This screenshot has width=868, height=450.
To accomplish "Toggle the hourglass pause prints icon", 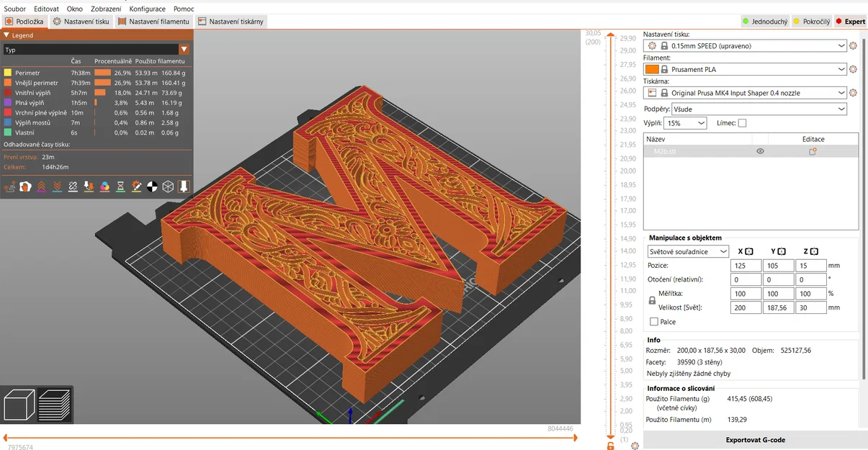I will point(120,186).
